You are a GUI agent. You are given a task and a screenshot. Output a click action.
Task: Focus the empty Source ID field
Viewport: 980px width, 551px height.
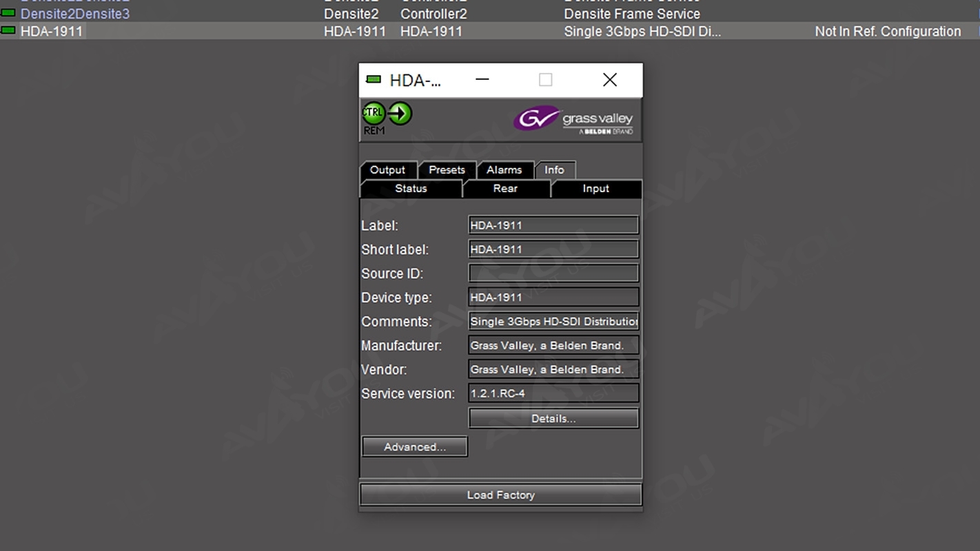pyautogui.click(x=553, y=273)
